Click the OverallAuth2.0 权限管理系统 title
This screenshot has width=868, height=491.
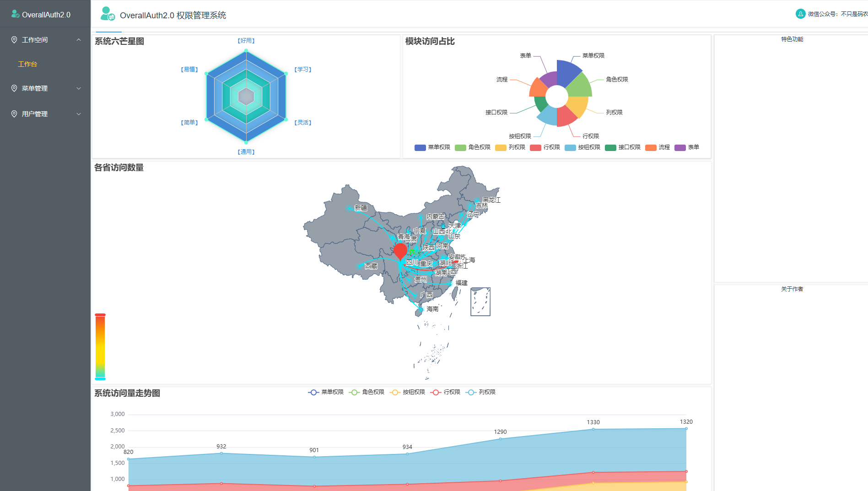click(x=173, y=16)
